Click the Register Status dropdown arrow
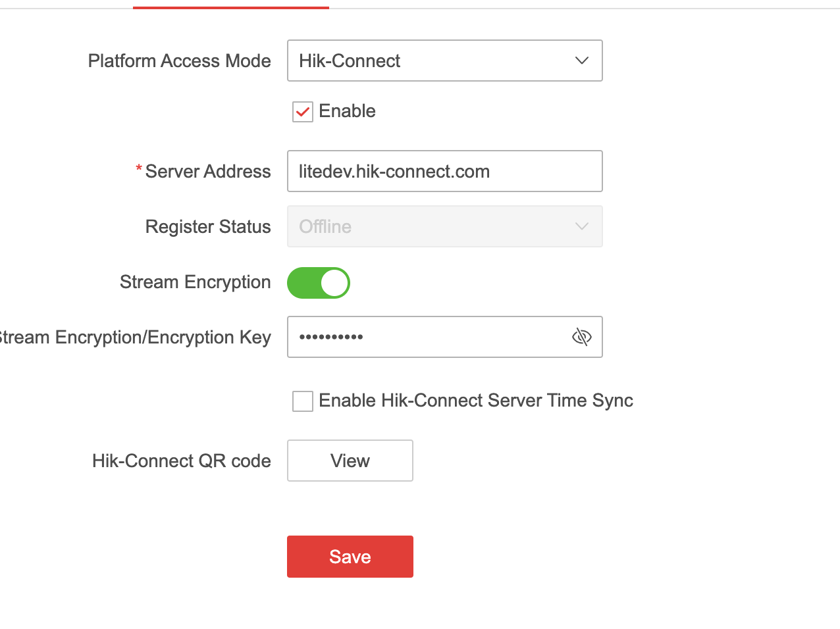The height and width of the screenshot is (629, 840). [x=581, y=226]
